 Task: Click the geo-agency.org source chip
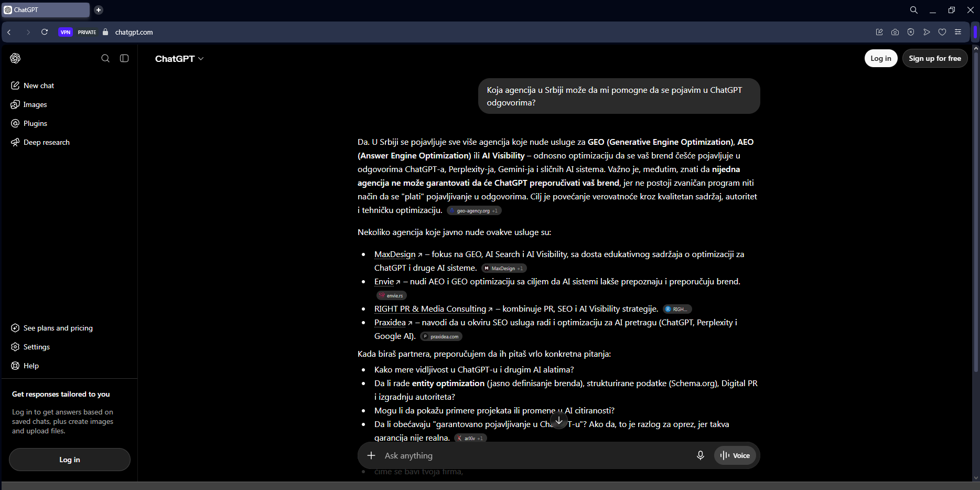474,211
